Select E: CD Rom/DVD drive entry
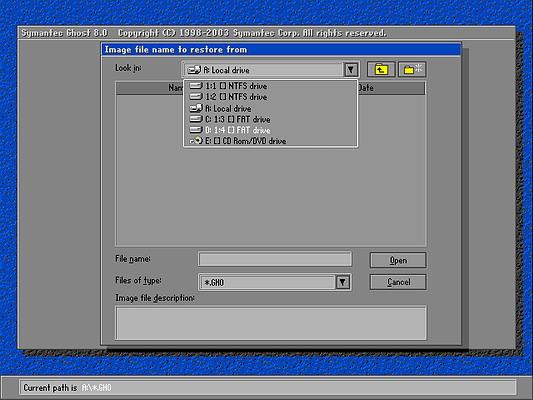 pyautogui.click(x=271, y=141)
